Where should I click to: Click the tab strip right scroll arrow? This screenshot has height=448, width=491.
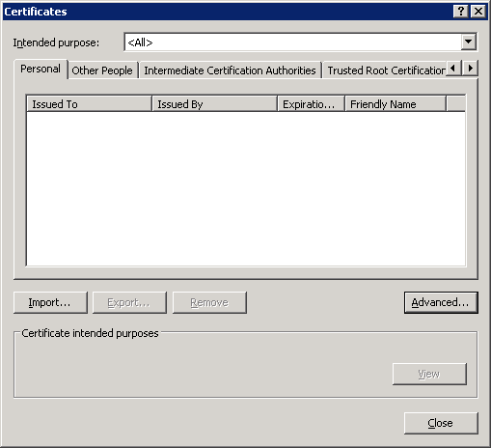[x=470, y=68]
